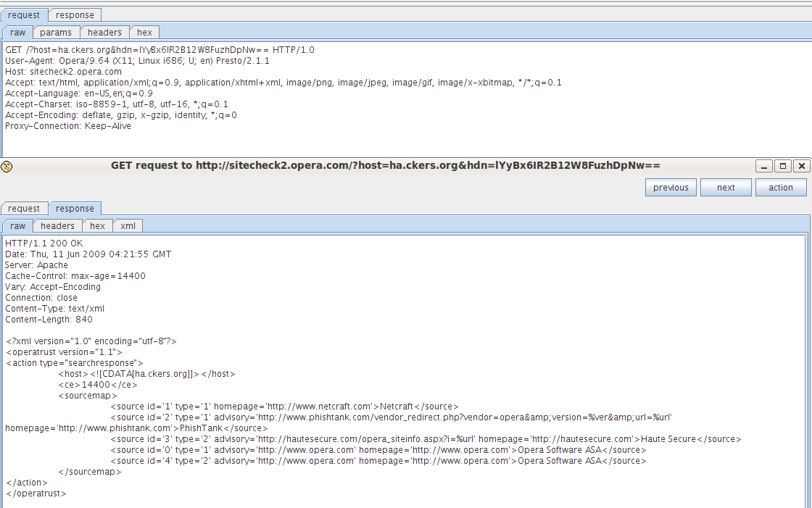Open the action menu button
The image size is (812, 508).
[780, 188]
